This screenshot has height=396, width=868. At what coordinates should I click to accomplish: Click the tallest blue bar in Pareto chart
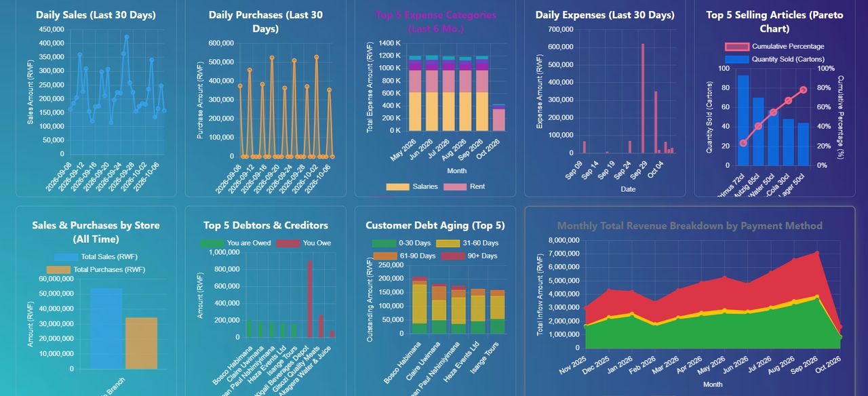(743, 120)
